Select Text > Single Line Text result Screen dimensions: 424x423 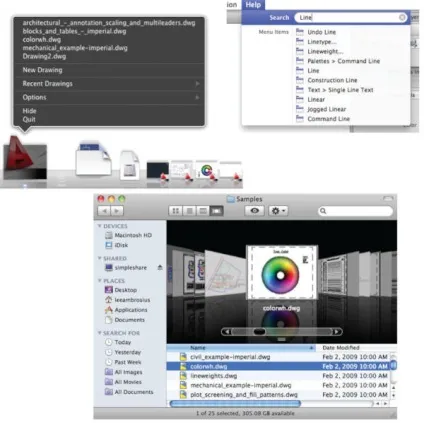(x=340, y=90)
